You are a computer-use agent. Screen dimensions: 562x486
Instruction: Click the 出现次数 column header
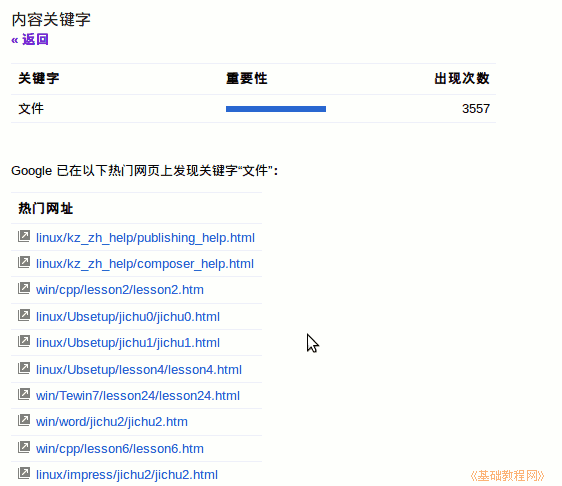tap(462, 78)
